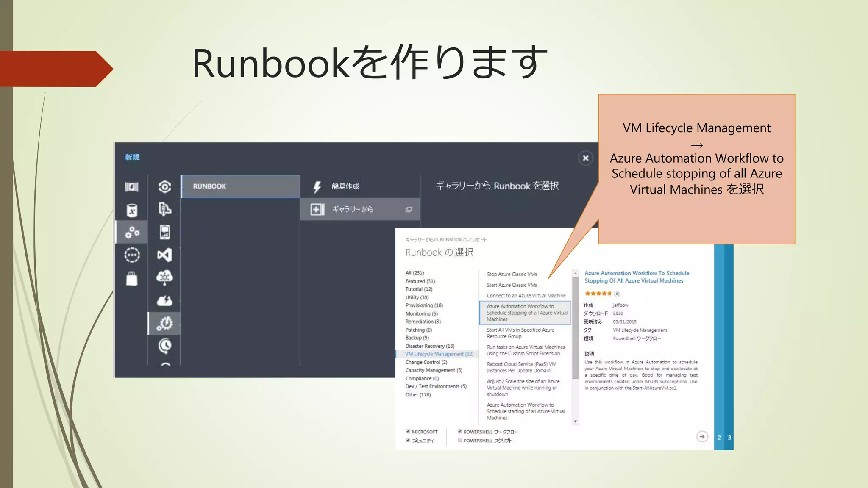Toggle the POWERSHELL ワークフロー checkbox

(460, 432)
